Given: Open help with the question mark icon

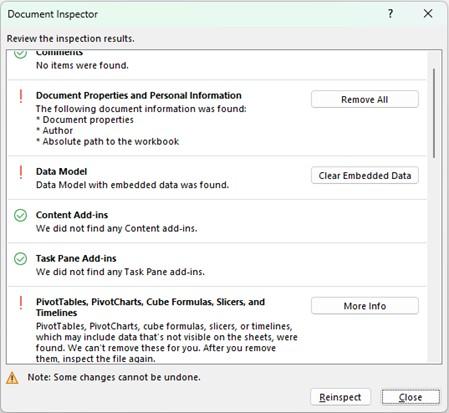Looking at the screenshot, I should tap(390, 14).
